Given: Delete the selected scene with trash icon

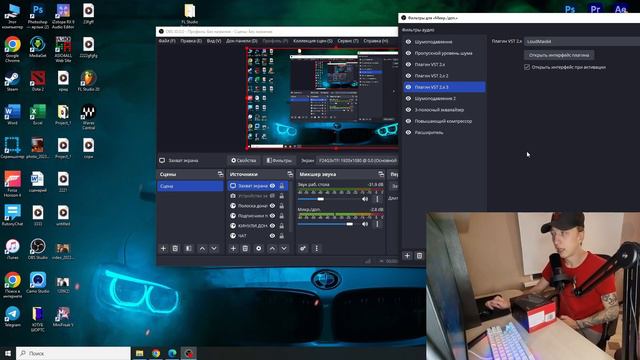Looking at the screenshot, I should [x=175, y=248].
